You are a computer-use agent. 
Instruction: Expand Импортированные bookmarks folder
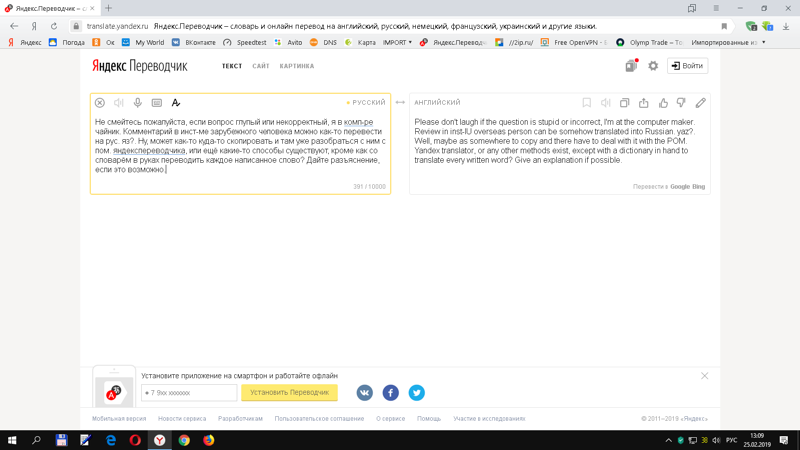(729, 43)
